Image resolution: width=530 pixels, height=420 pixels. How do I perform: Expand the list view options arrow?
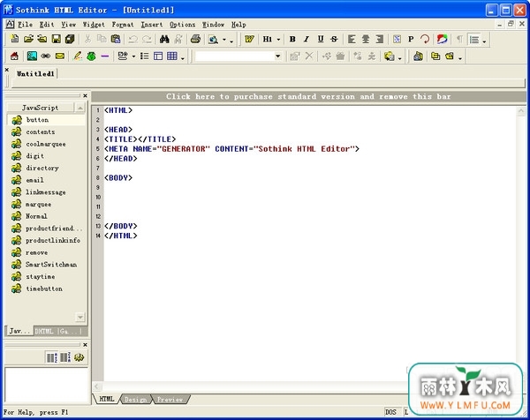coord(484,41)
